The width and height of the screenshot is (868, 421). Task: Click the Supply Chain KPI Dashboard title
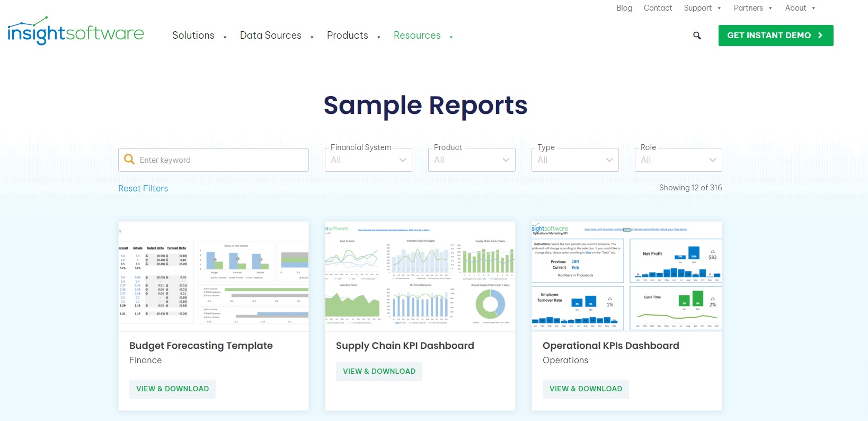405,346
